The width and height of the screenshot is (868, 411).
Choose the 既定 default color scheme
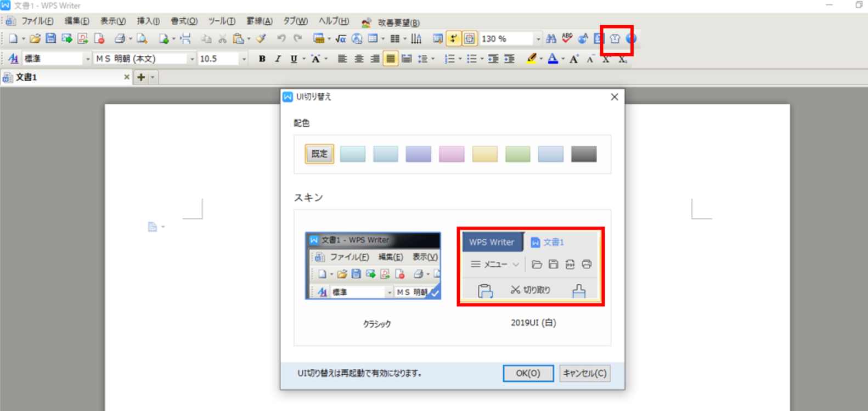319,154
